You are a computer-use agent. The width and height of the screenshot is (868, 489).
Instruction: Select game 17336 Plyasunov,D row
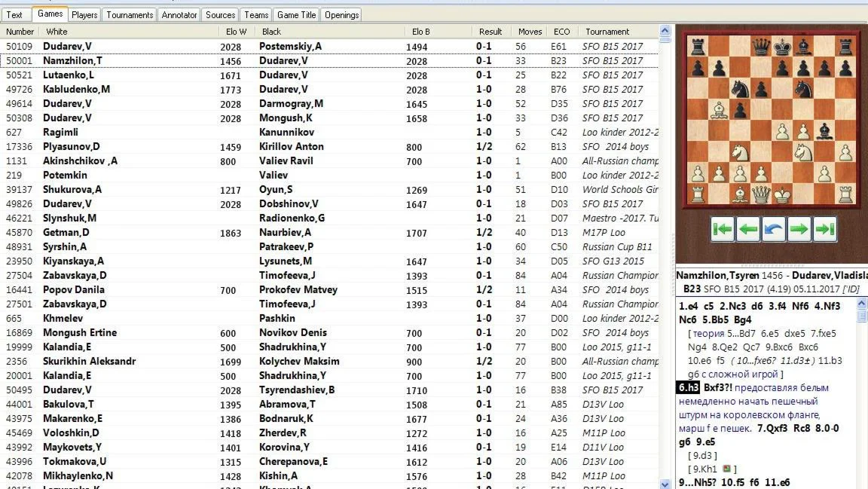tap(329, 147)
